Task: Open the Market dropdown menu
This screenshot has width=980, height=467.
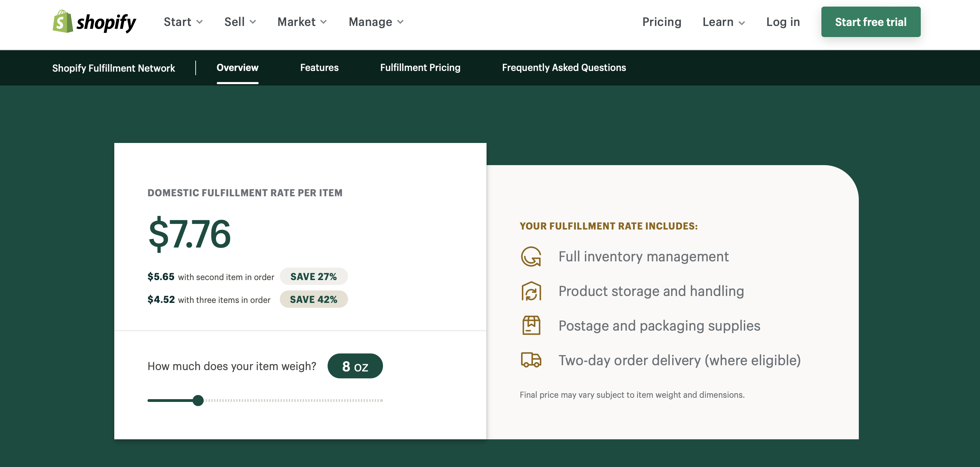Action: [x=302, y=22]
